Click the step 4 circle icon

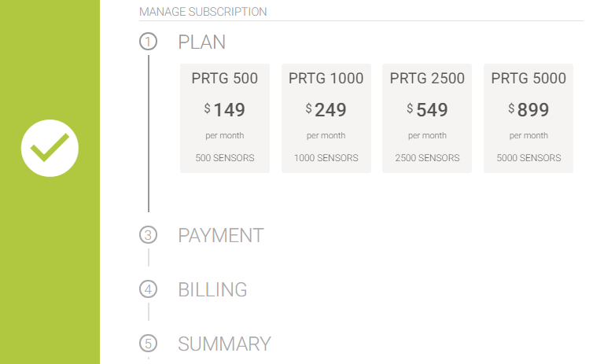[x=148, y=289]
